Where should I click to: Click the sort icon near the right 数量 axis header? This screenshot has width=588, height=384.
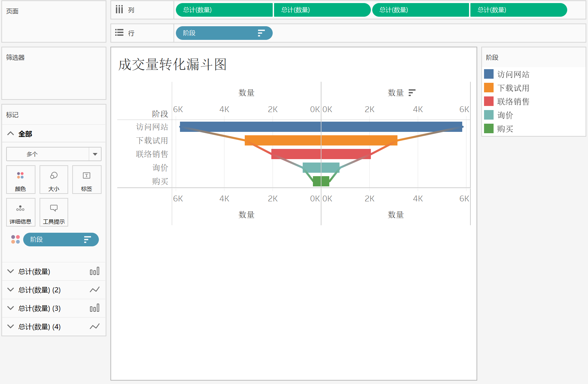coord(412,92)
